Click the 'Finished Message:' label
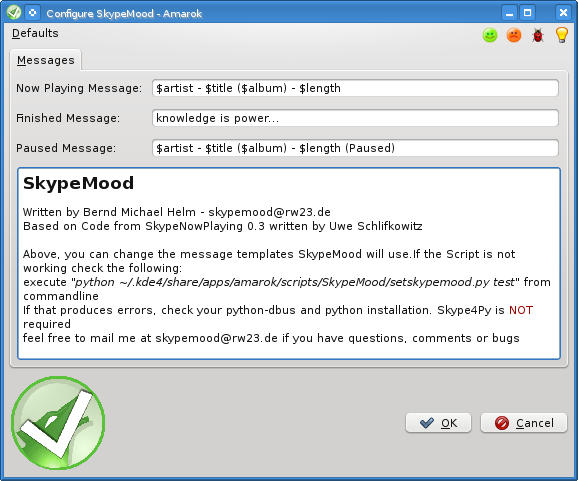Image resolution: width=578 pixels, height=481 pixels. (x=68, y=118)
